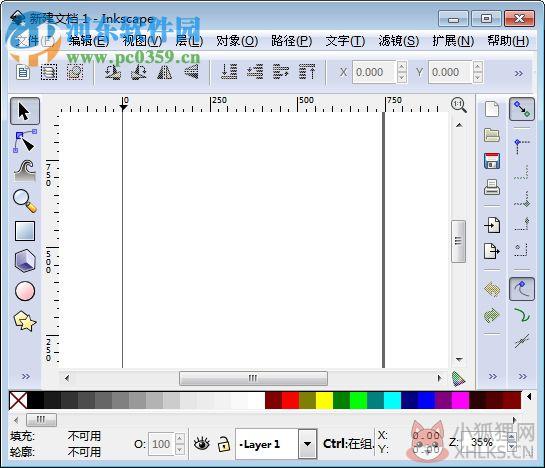Pick red swatch from palette

[290, 400]
